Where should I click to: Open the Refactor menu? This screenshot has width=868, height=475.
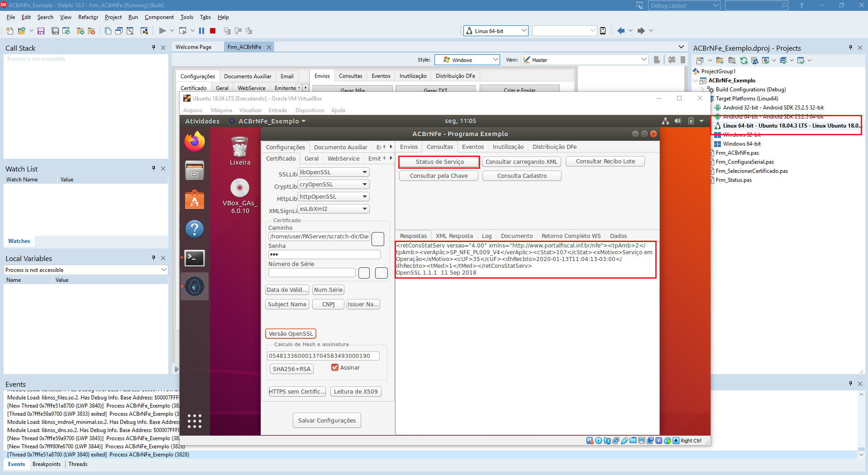88,17
